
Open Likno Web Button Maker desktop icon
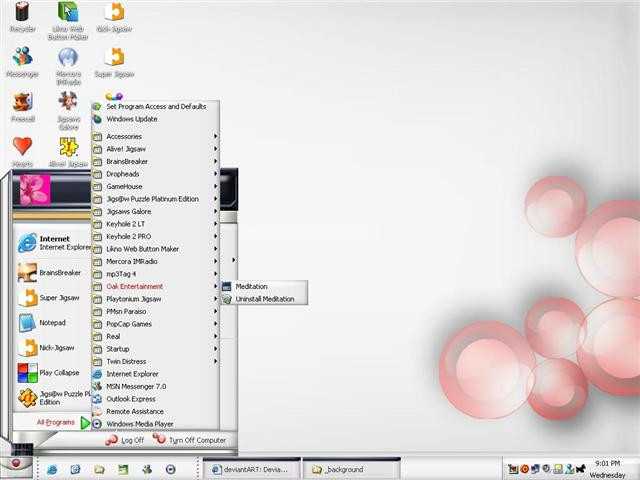(x=68, y=20)
